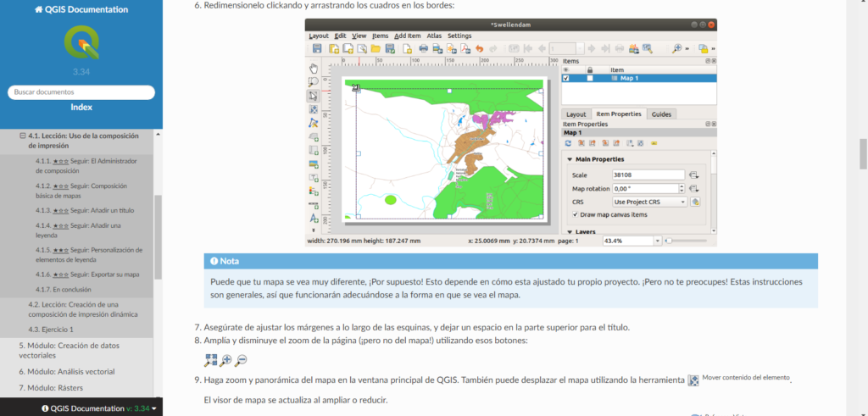Click the Scale 38108 input field

coord(648,175)
